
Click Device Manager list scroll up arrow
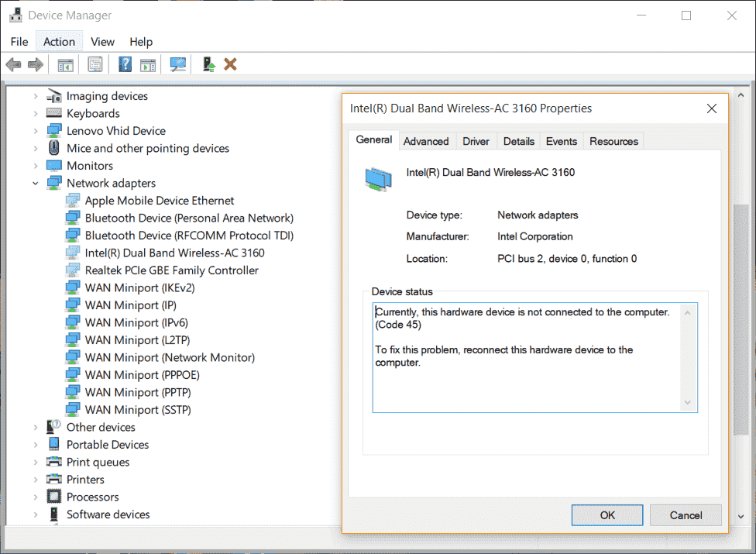741,95
